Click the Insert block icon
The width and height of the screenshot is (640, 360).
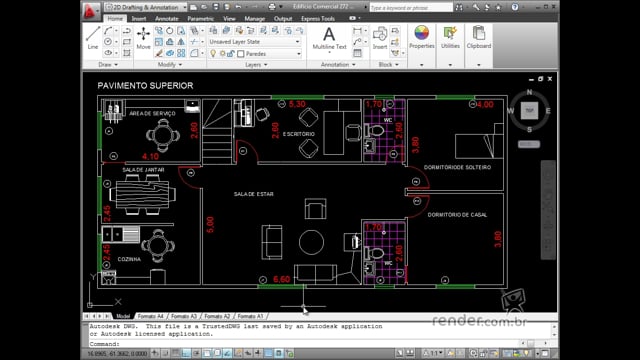380,38
